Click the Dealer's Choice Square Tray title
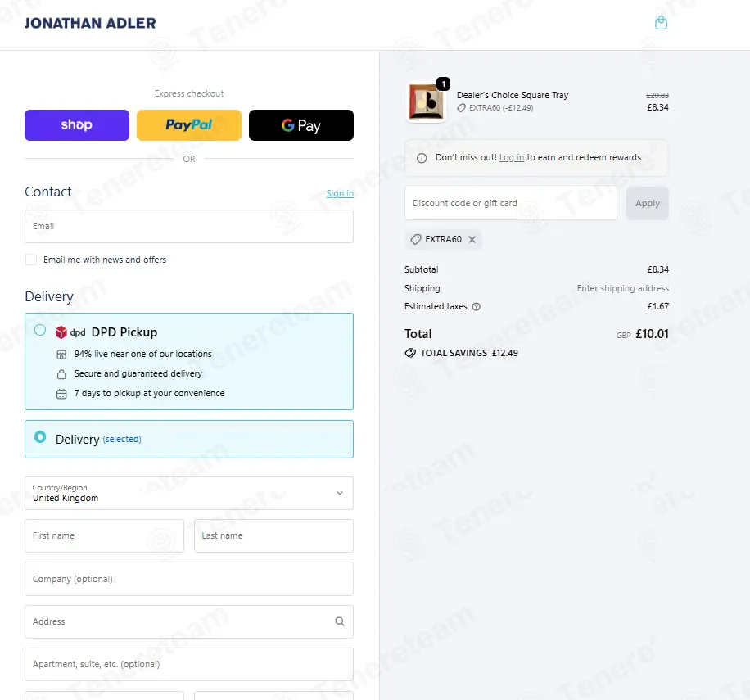Screen dimensions: 750x700 (513, 95)
